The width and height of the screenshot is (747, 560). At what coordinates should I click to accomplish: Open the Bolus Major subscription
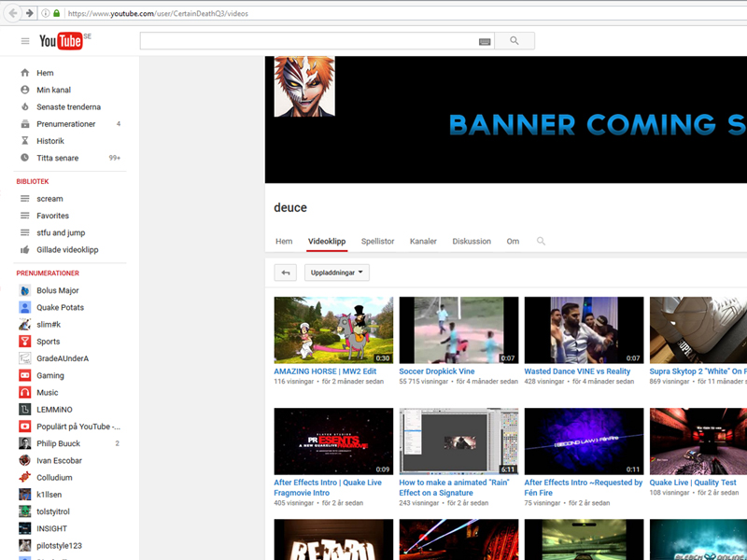pos(57,290)
